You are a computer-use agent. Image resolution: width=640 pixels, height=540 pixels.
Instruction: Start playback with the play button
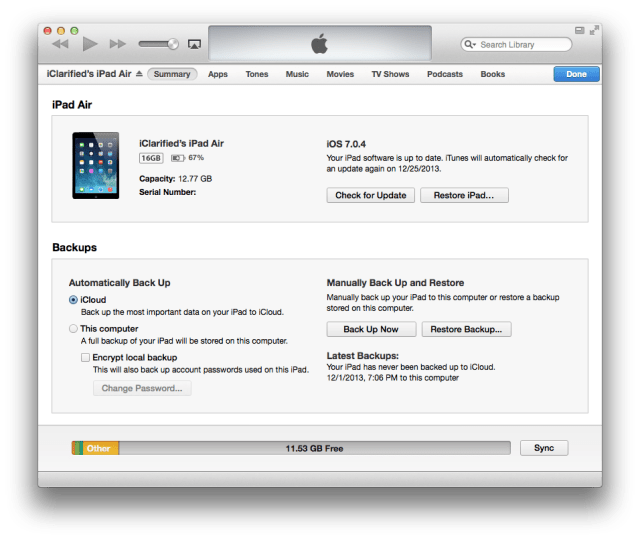tap(90, 44)
